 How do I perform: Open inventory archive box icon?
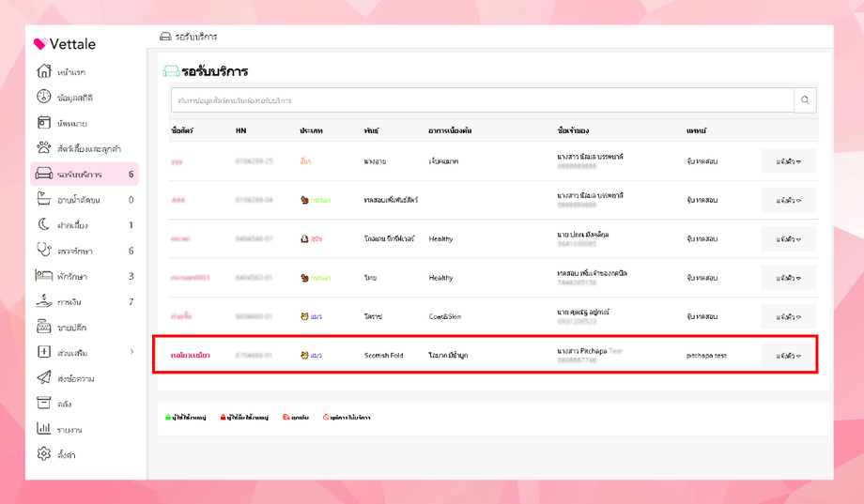43,404
